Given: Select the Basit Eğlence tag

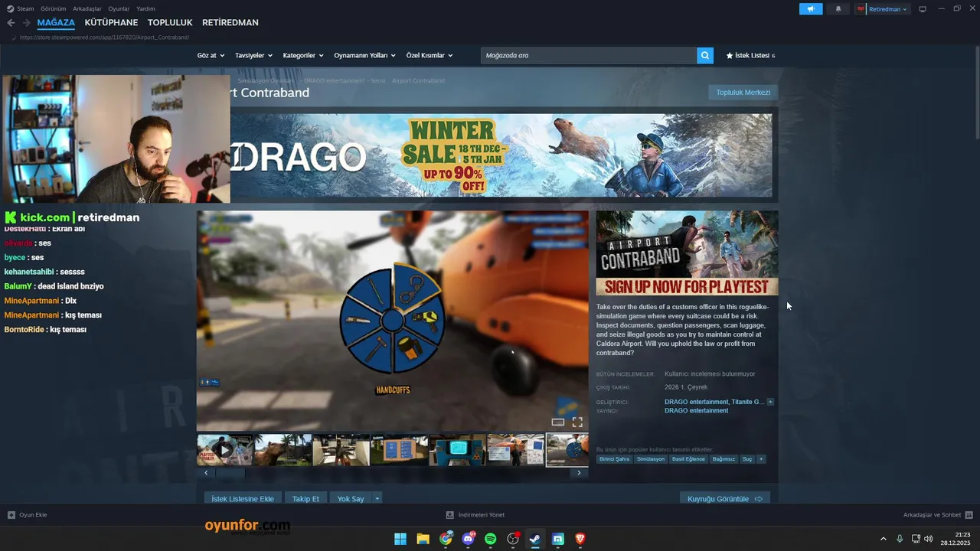Looking at the screenshot, I should (689, 459).
